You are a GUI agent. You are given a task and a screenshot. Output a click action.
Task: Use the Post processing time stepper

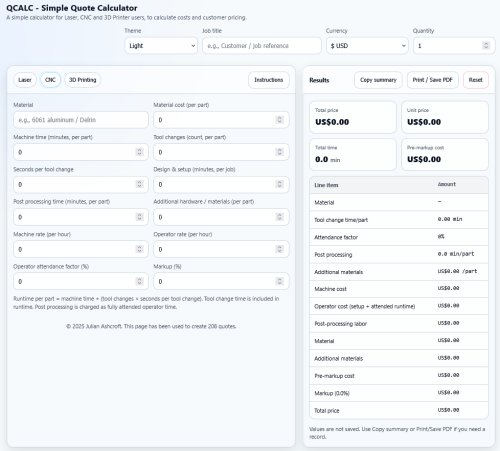(x=140, y=217)
